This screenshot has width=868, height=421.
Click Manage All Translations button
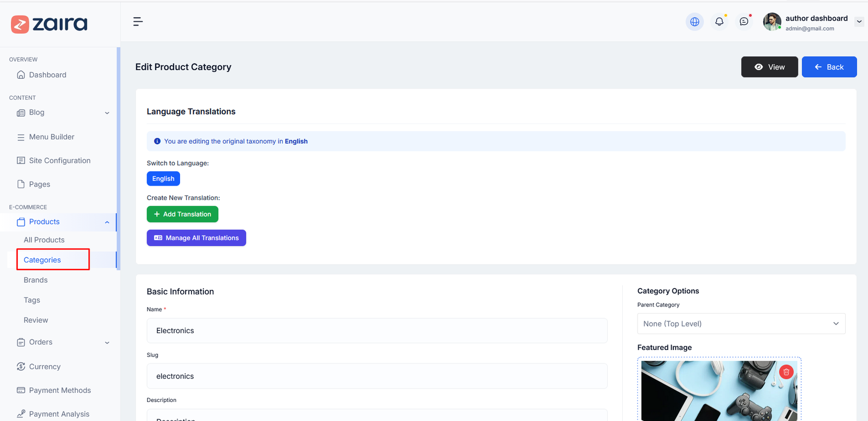pyautogui.click(x=196, y=238)
